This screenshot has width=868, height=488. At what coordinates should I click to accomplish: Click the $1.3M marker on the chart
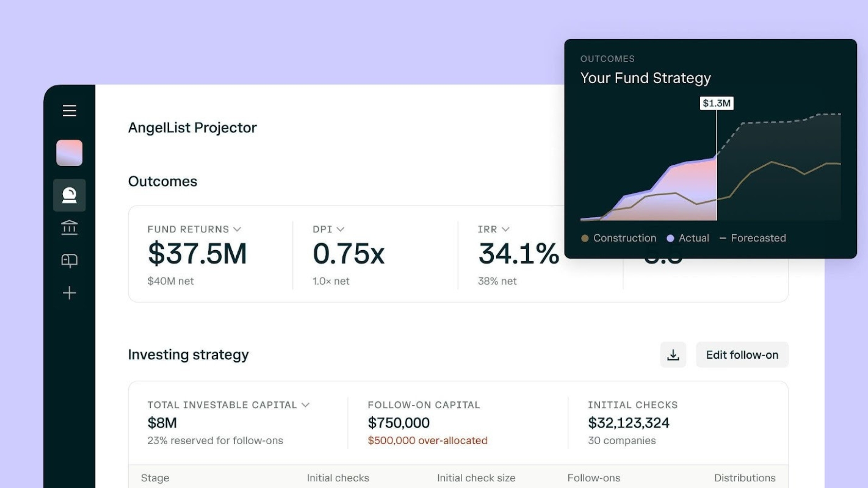click(x=717, y=103)
